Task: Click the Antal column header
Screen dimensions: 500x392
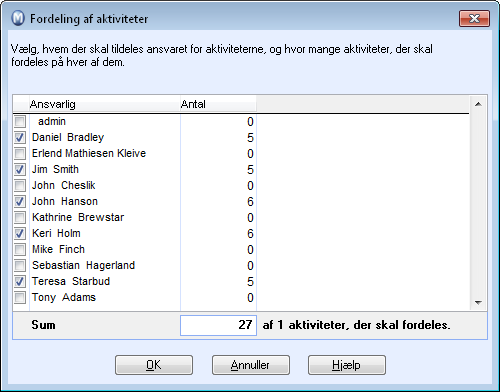Action: [x=218, y=104]
